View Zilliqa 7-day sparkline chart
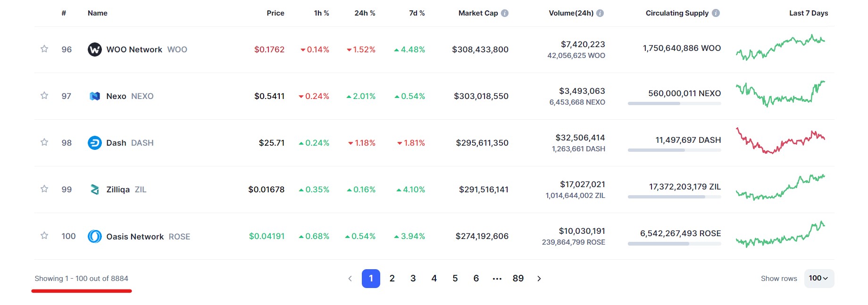This screenshot has height=305, width=868. point(780,187)
